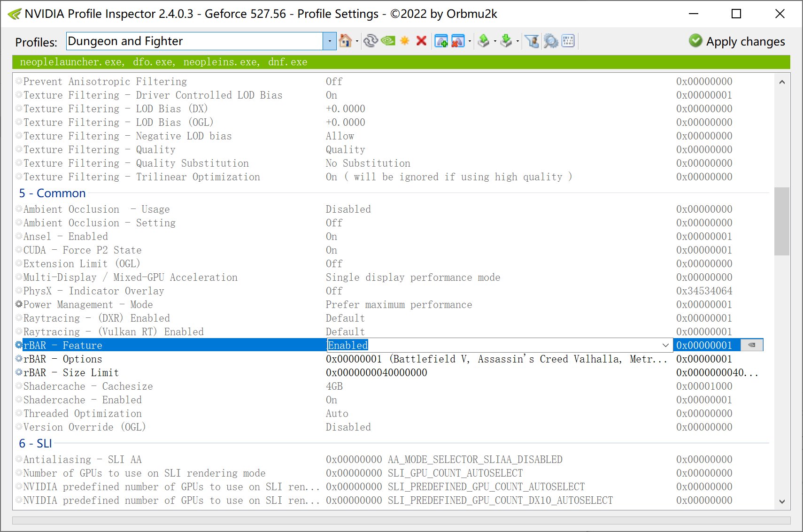Click the vertical scrollbar thumb
Image resolution: width=803 pixels, height=532 pixels.
pyautogui.click(x=782, y=221)
